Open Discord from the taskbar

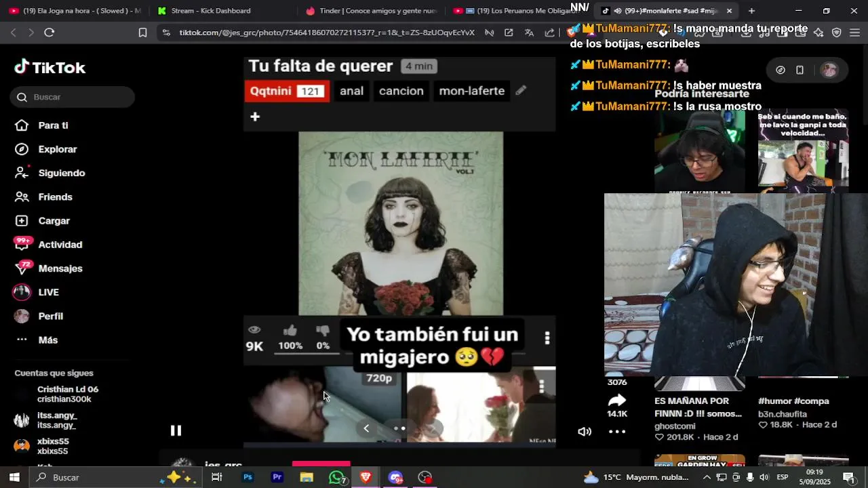tap(395, 477)
